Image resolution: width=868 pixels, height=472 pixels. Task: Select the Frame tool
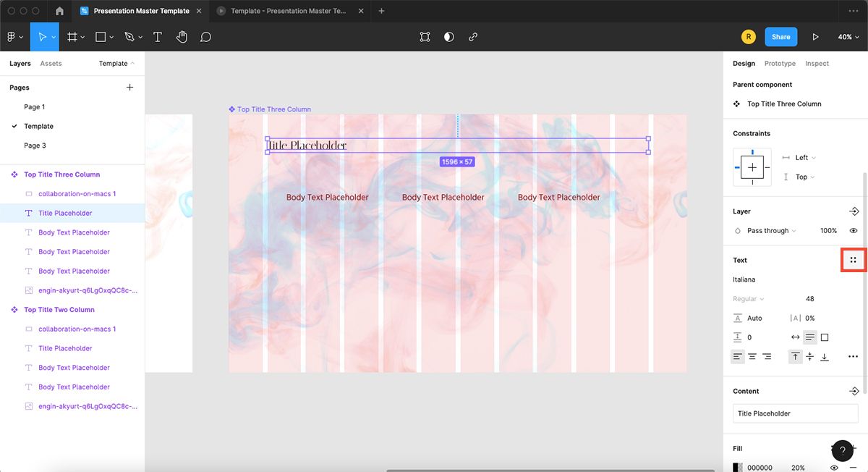(71, 36)
